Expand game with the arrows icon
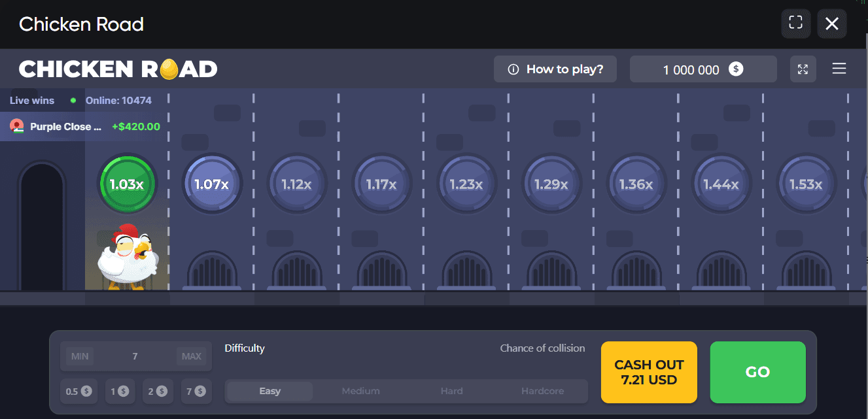 click(803, 69)
